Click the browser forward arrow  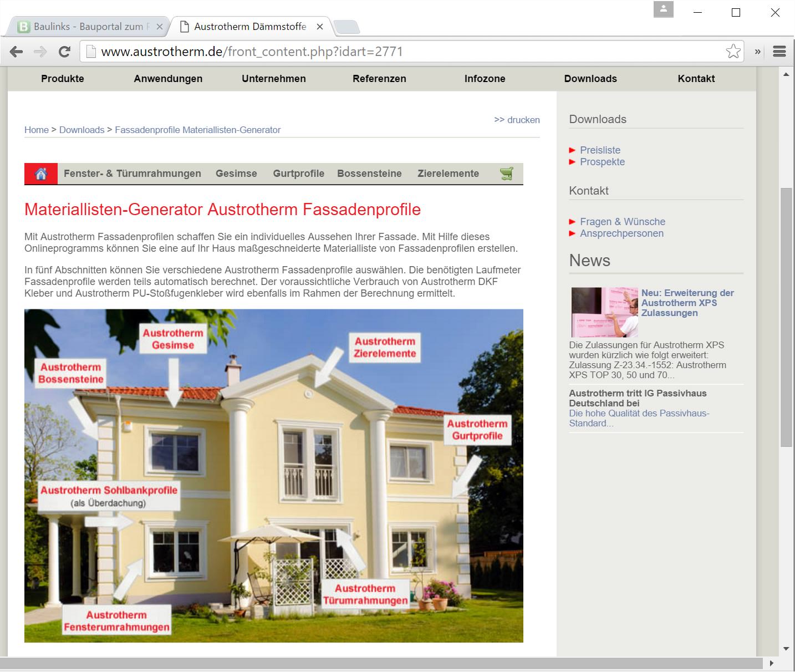40,52
